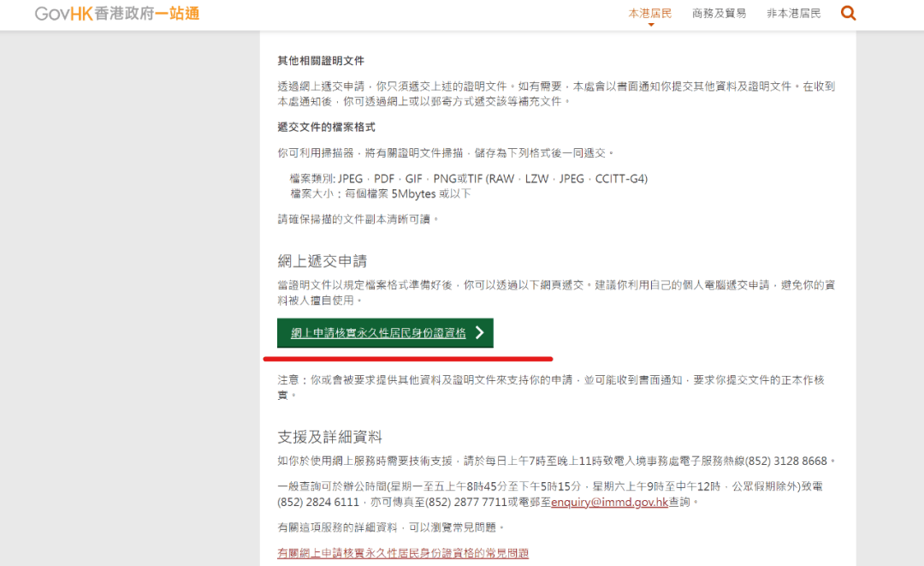Viewport: 924px width, 566px height.
Task: Click the 遞交文件的檔案格式 heading
Action: click(326, 128)
